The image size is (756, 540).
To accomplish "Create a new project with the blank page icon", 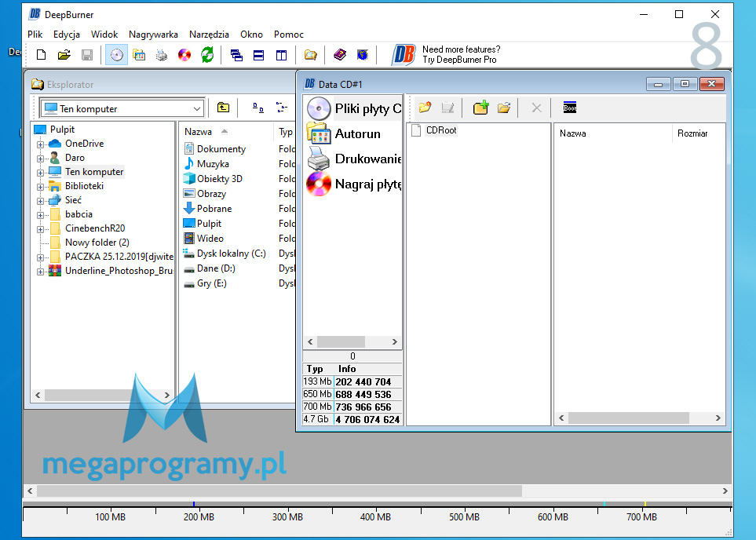I will [x=42, y=55].
